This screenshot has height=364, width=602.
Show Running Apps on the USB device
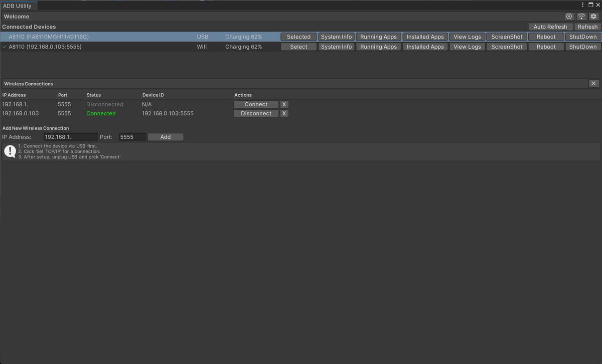click(x=378, y=37)
